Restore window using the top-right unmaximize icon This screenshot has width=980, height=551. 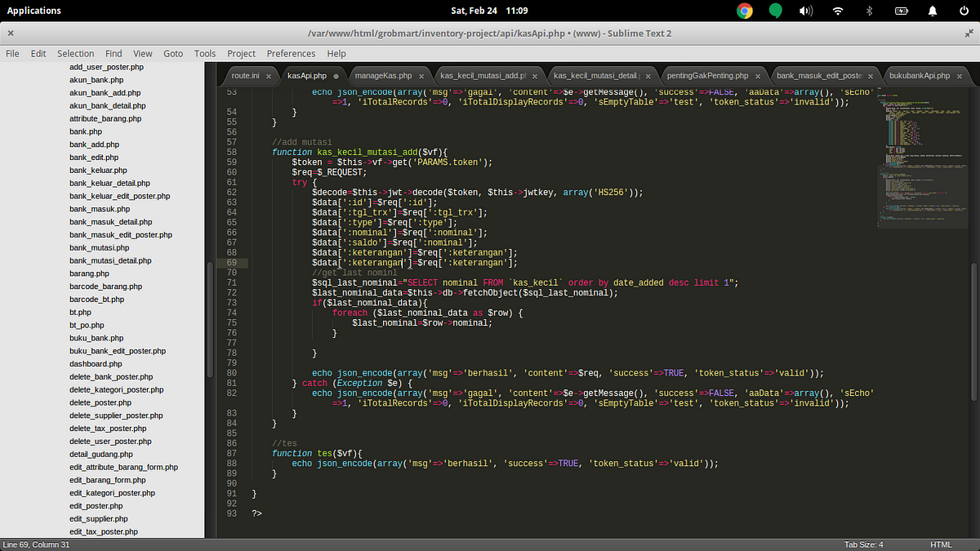pyautogui.click(x=970, y=33)
